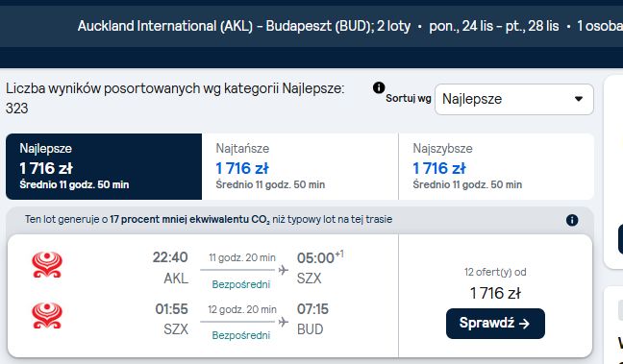The height and width of the screenshot is (364, 623).
Task: Click the CO2 emissions info icon
Action: [x=572, y=220]
